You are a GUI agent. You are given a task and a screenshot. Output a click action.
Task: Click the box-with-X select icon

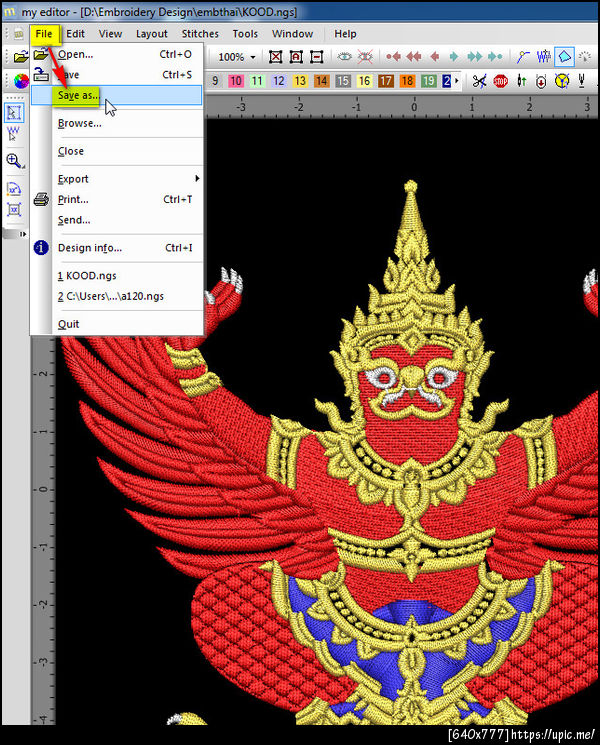[276, 57]
